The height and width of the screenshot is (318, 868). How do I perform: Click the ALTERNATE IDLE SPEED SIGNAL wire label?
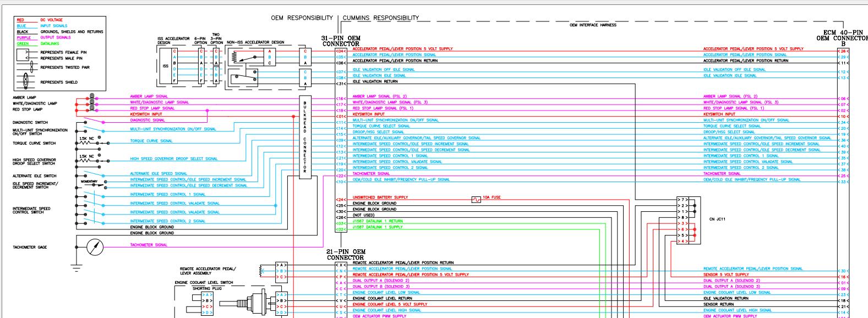pos(159,173)
